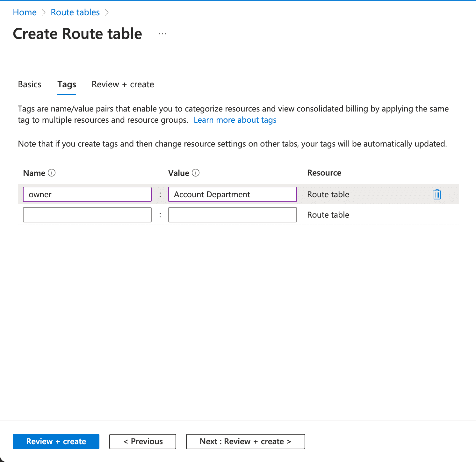Go back with the Previous button
This screenshot has width=476, height=462.
point(142,441)
